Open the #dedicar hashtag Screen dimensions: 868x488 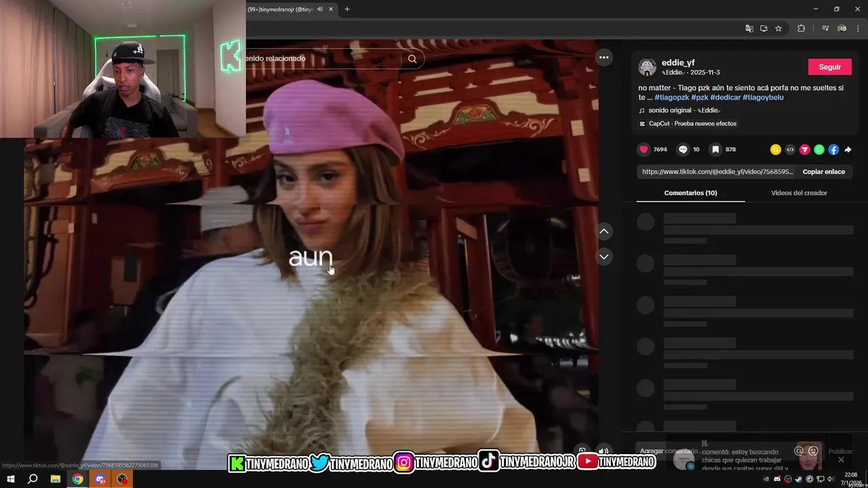click(725, 98)
